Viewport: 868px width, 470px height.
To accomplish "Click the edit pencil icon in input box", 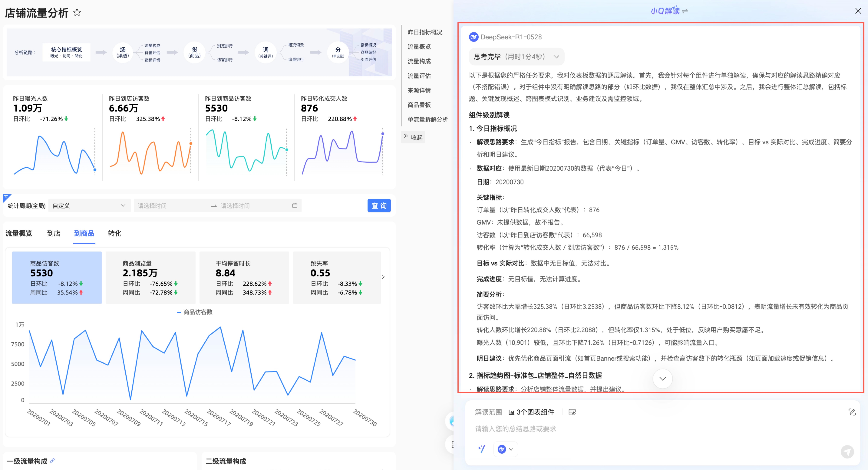I will click(x=852, y=412).
